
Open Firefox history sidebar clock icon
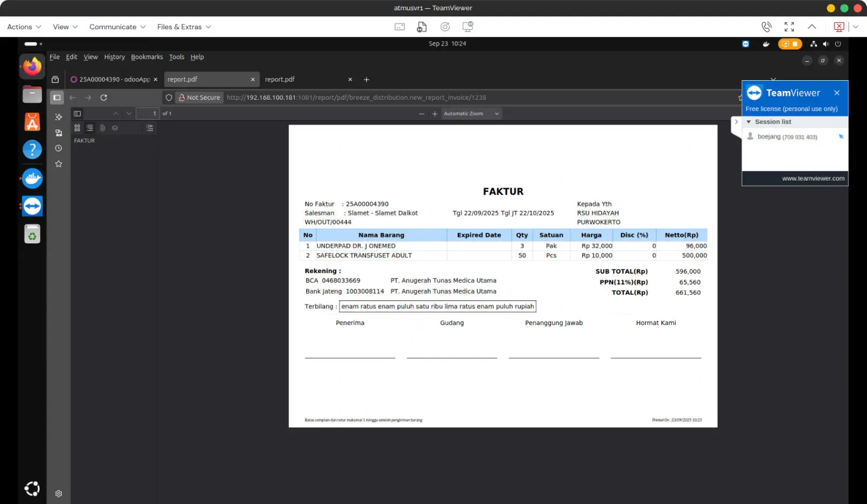(x=59, y=148)
